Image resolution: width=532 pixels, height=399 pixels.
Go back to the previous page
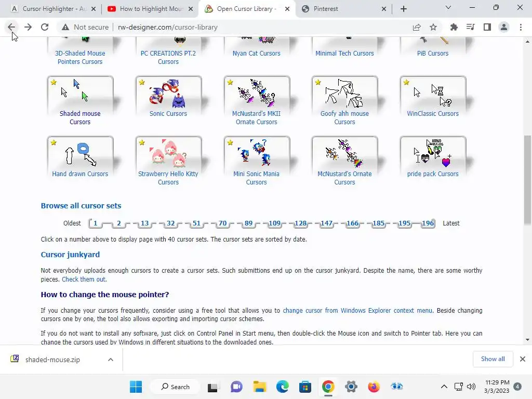[11, 27]
